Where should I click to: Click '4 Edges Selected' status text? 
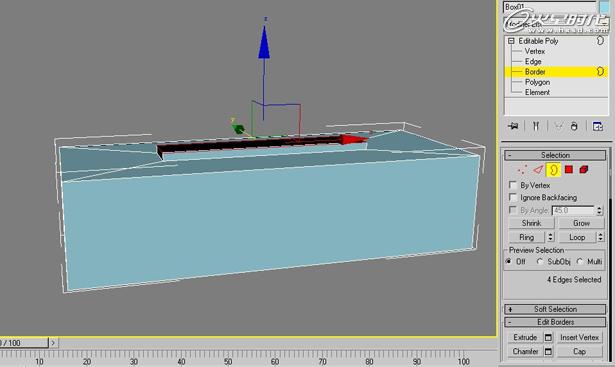click(574, 280)
